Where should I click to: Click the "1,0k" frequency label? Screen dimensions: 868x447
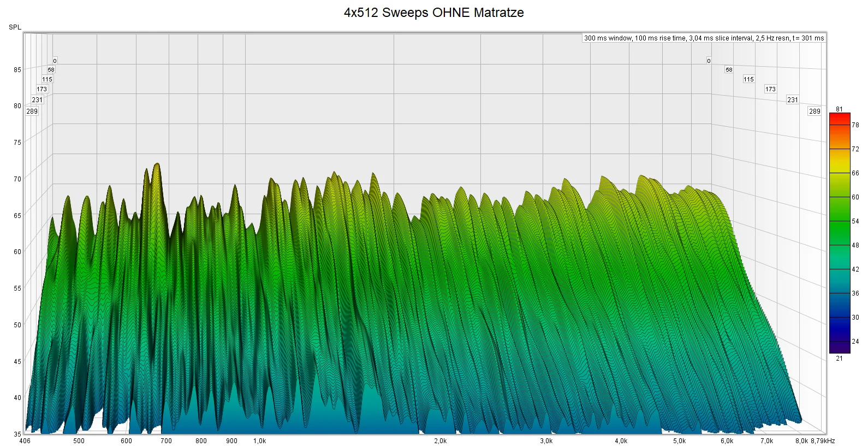pos(259,441)
